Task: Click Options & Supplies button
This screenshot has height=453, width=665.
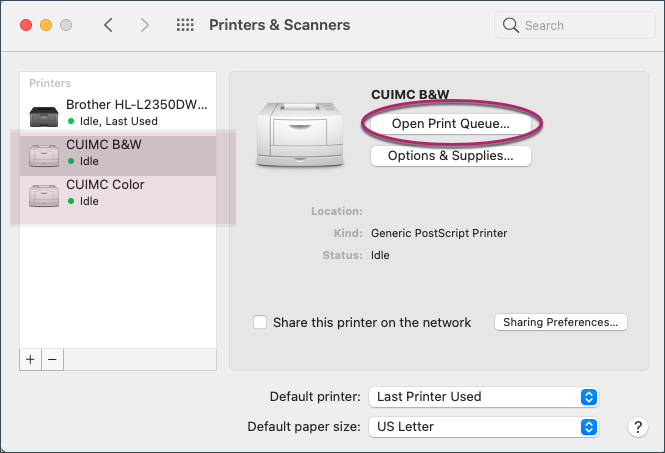Action: tap(450, 156)
